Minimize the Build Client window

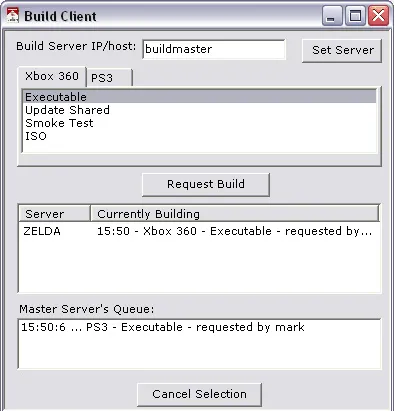pos(332,16)
